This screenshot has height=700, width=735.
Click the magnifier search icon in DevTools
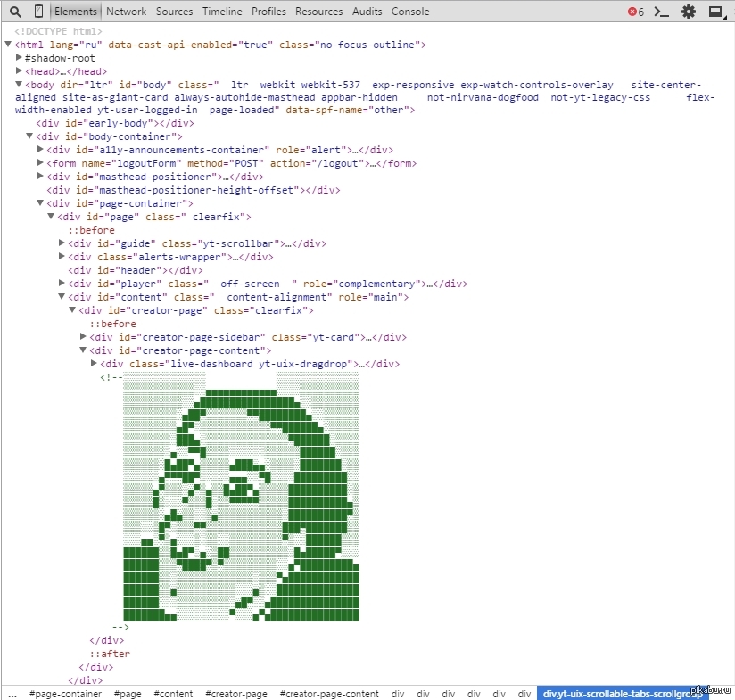point(15,12)
